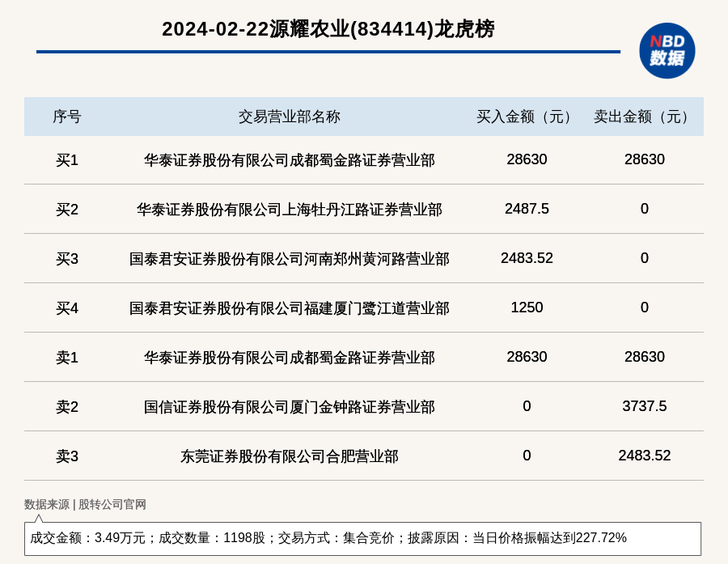Click the NBD数据 round logo

point(667,51)
